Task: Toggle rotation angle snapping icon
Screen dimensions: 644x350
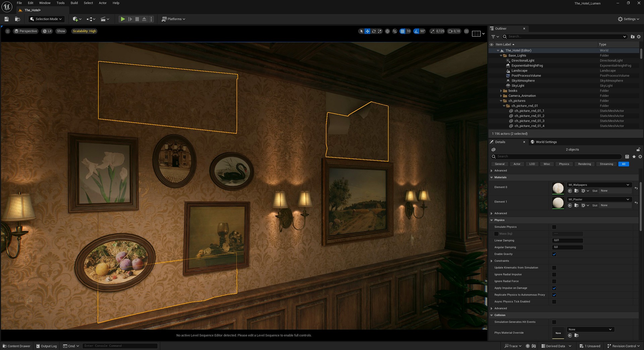Action: pyautogui.click(x=416, y=31)
